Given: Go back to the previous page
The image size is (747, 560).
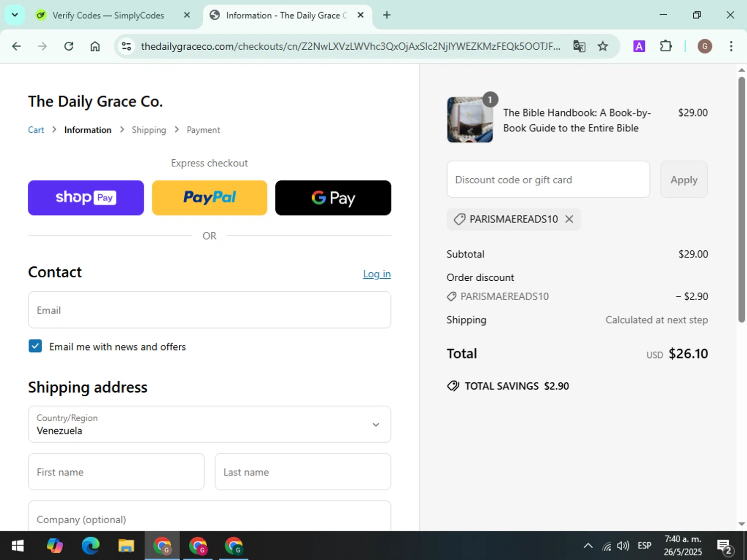Looking at the screenshot, I should click(x=16, y=46).
